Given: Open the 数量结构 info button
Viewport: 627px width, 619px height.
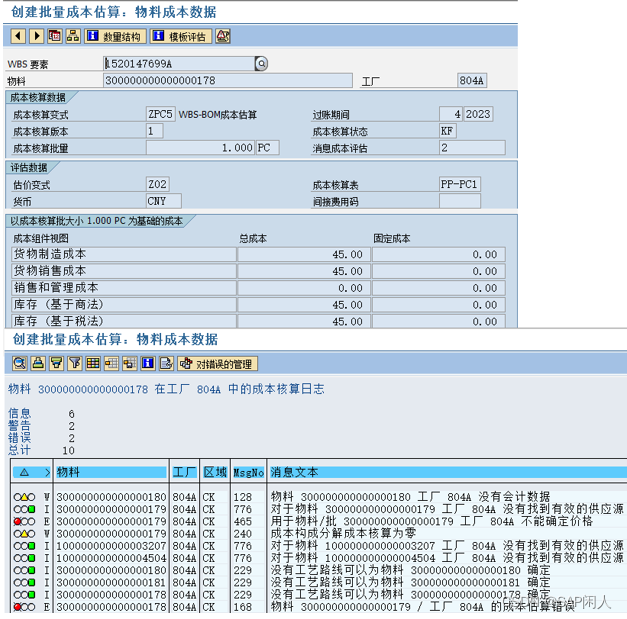Looking at the screenshot, I should (x=115, y=36).
